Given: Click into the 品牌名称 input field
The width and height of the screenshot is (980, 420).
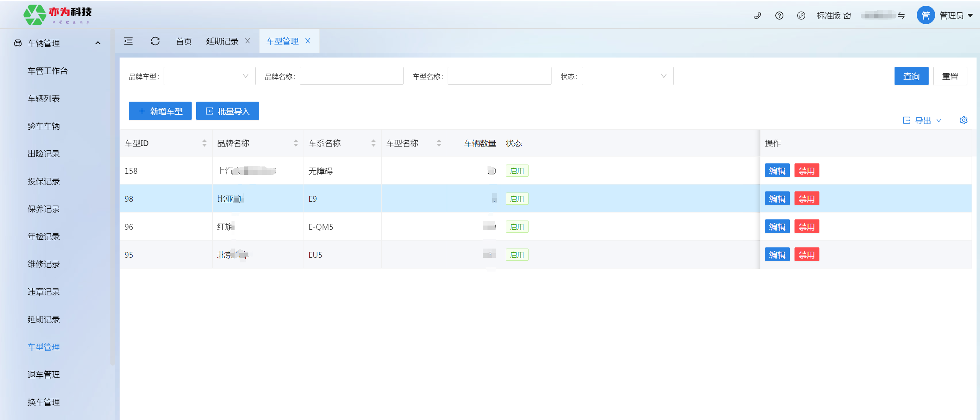Looking at the screenshot, I should point(351,76).
